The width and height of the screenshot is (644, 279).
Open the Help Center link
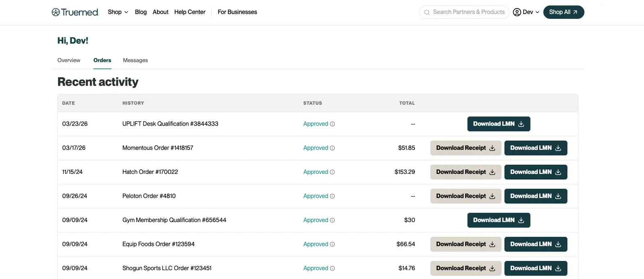[190, 12]
